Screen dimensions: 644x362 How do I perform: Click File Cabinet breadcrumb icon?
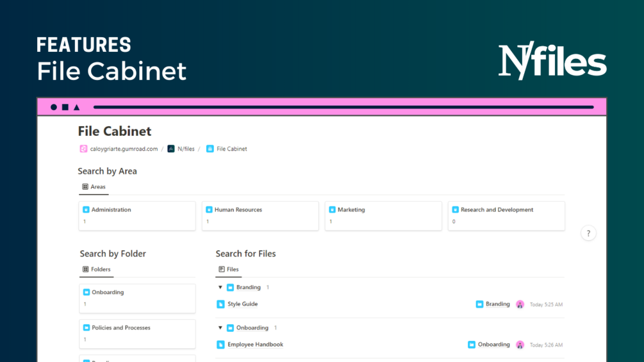210,149
